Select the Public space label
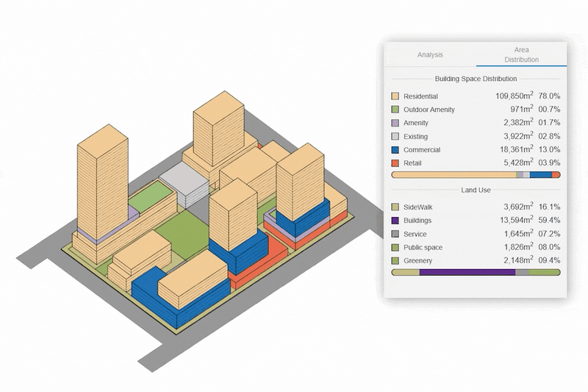Viewport: 588px width, 392px height. click(x=423, y=248)
